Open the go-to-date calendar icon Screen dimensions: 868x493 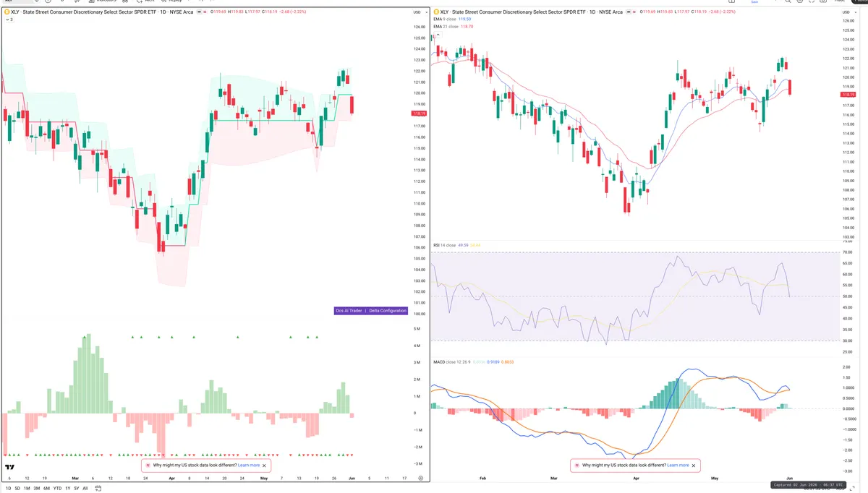click(x=98, y=489)
